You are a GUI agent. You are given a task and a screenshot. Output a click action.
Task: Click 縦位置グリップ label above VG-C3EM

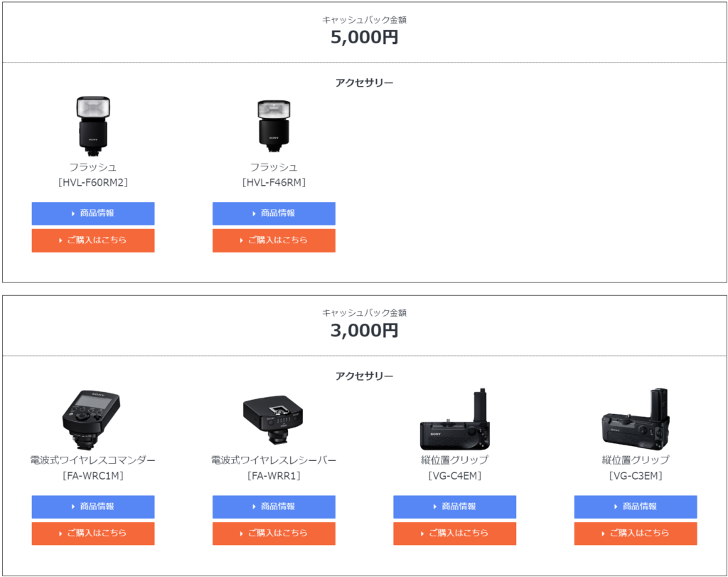[636, 460]
